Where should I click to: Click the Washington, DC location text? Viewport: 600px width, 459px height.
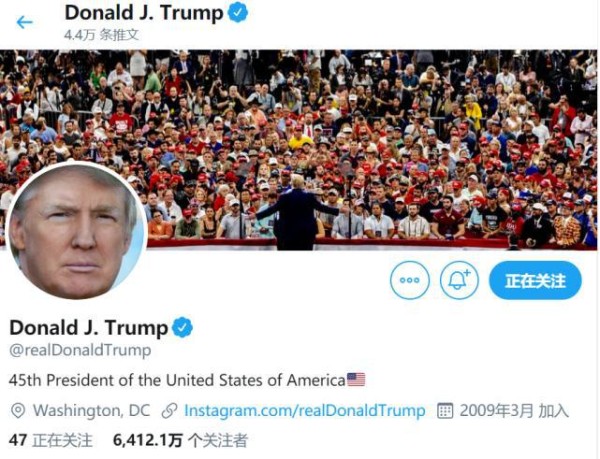pos(91,410)
